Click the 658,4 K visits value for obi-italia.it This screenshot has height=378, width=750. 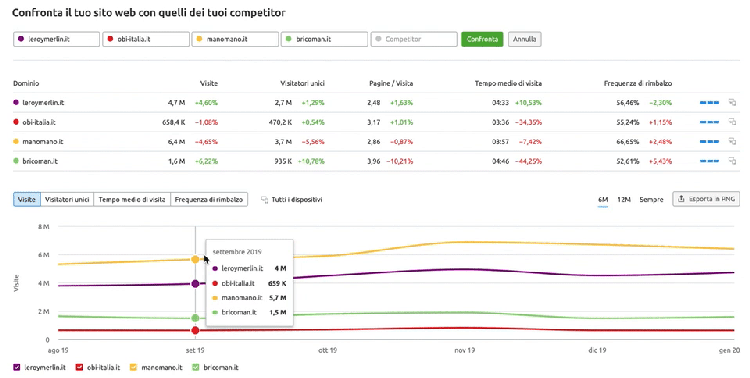pos(174,122)
